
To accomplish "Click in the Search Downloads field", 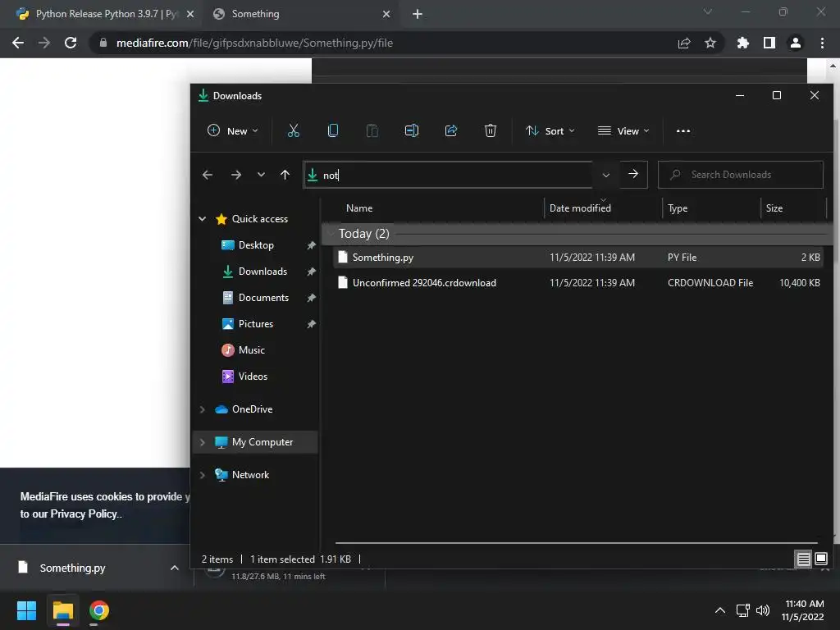I will coord(741,175).
